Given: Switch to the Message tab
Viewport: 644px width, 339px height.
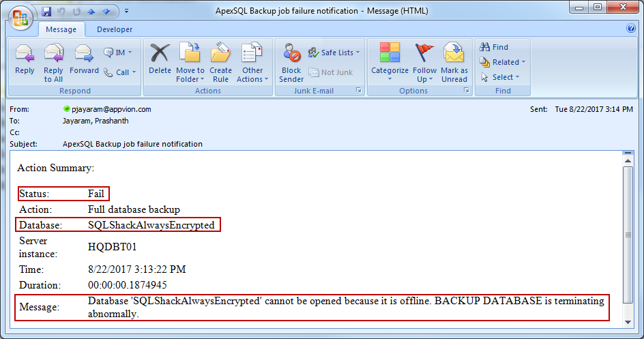Looking at the screenshot, I should (x=61, y=29).
